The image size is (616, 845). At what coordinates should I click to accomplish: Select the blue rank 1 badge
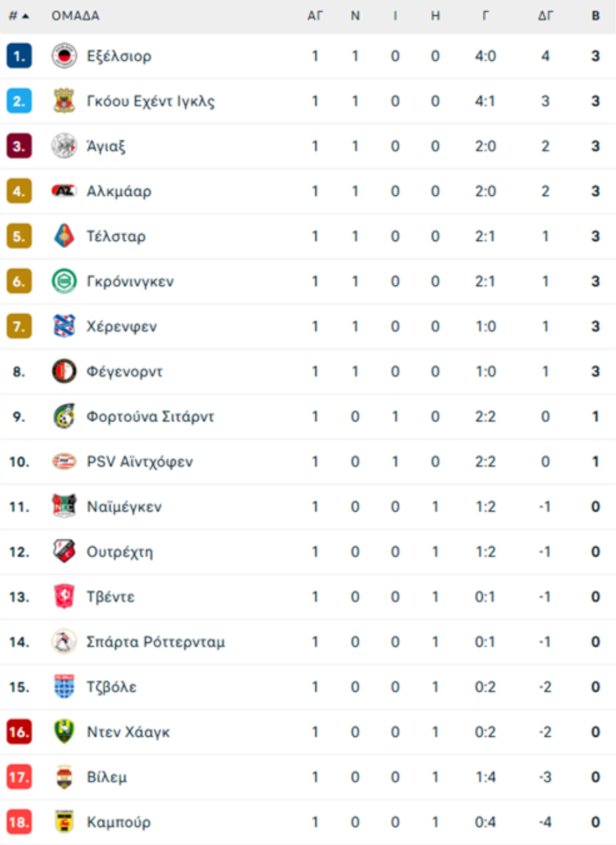[19, 56]
